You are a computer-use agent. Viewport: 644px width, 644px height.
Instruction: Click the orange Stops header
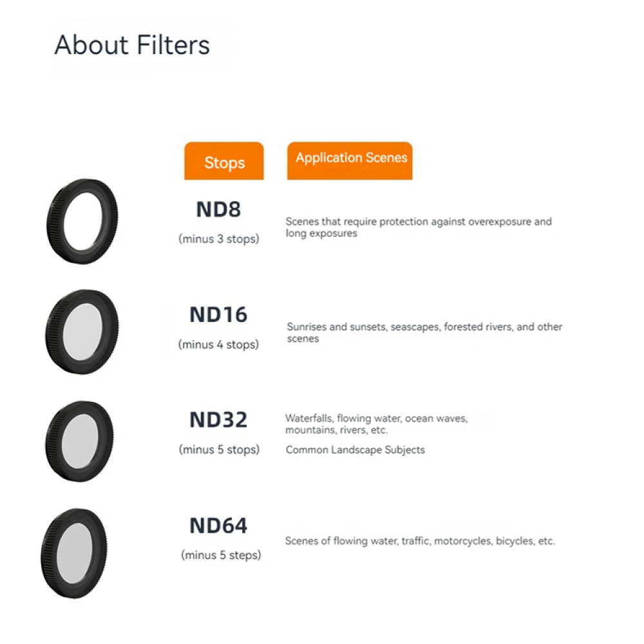click(224, 161)
